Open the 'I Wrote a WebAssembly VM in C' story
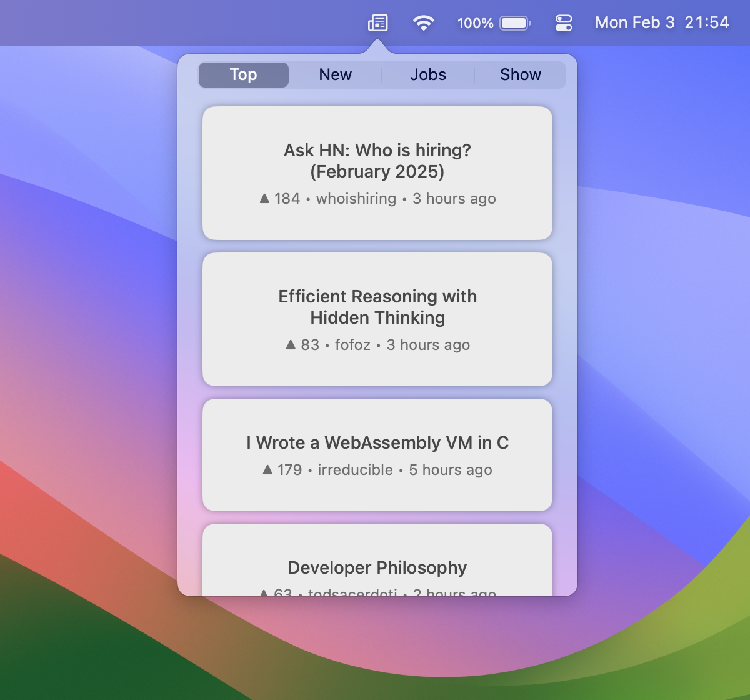 [377, 442]
